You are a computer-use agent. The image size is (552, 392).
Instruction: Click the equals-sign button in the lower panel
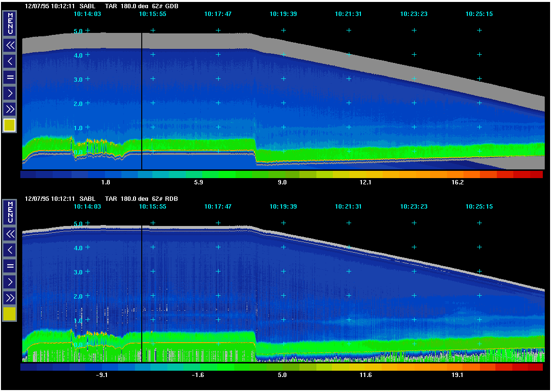coord(10,266)
